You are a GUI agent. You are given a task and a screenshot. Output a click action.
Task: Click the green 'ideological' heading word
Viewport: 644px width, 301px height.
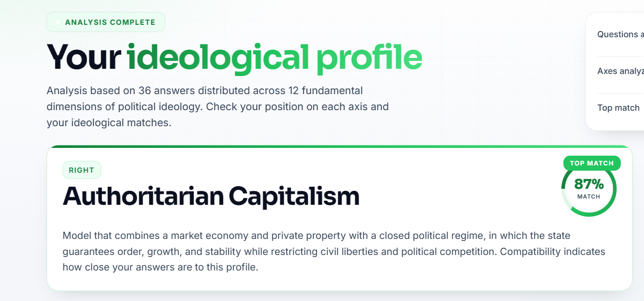tap(218, 57)
